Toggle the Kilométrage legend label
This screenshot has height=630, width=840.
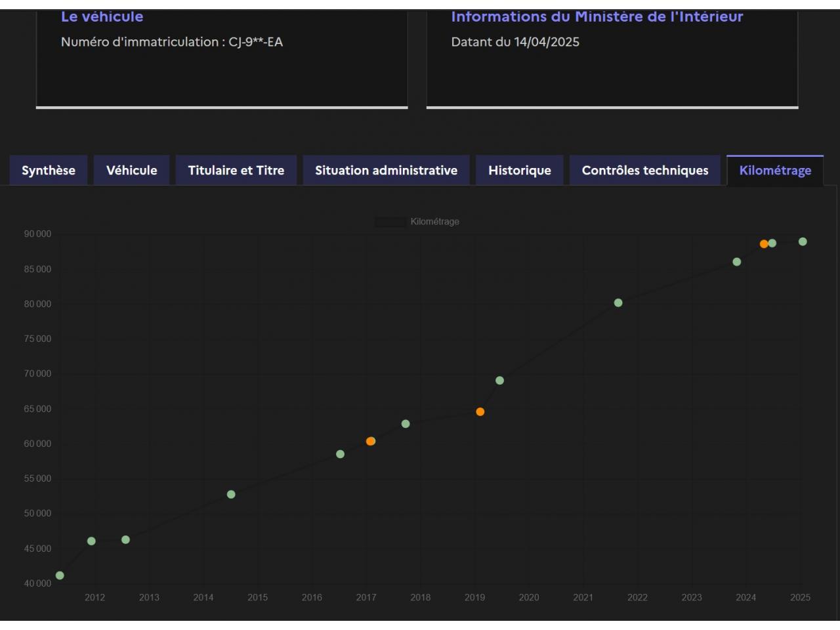click(434, 222)
